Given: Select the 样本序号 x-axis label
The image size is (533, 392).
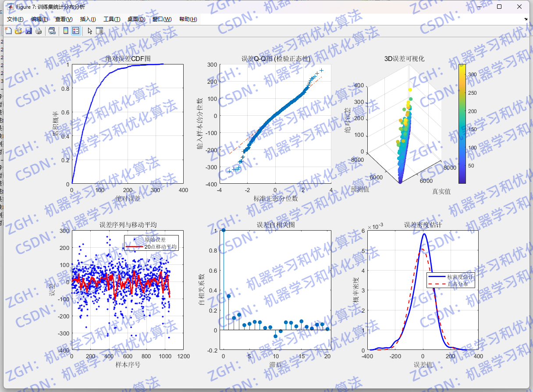Looking at the screenshot, I should coord(128,365).
